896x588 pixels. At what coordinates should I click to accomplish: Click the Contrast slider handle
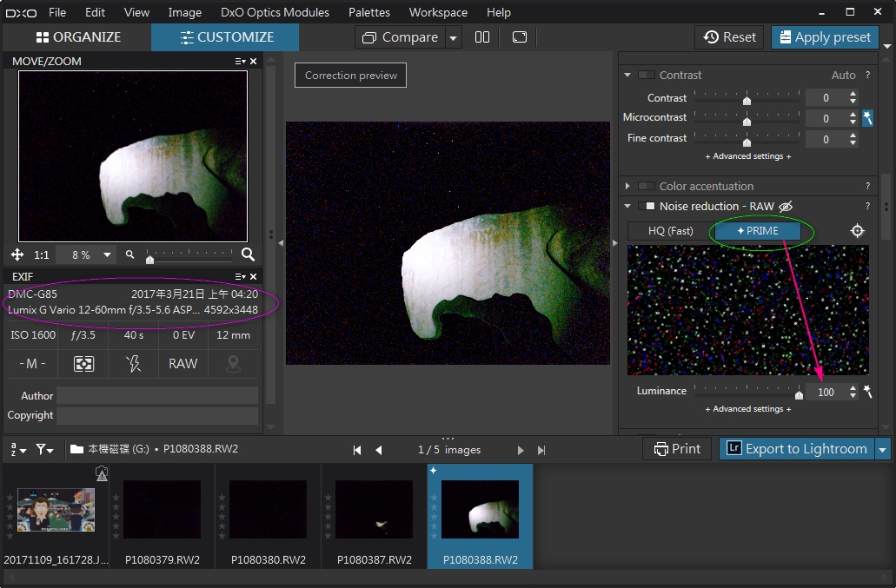747,101
